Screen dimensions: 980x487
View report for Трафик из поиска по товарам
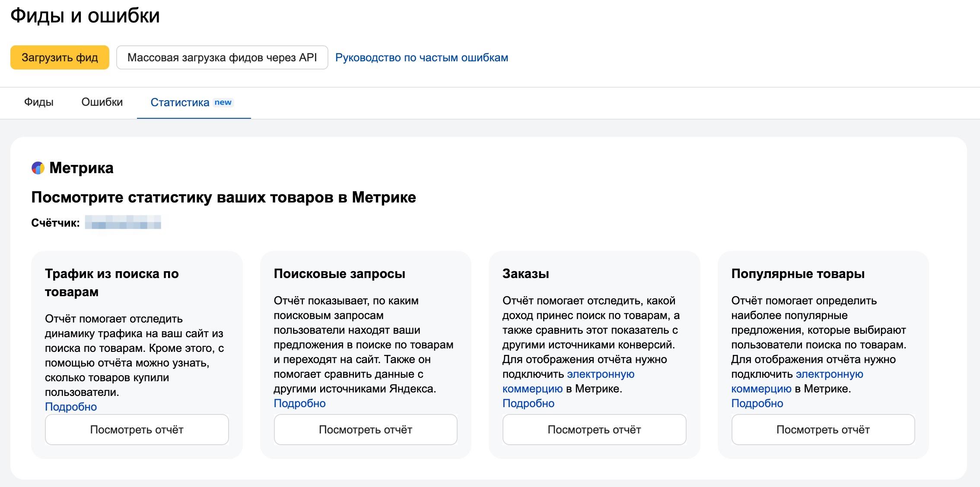(x=137, y=430)
